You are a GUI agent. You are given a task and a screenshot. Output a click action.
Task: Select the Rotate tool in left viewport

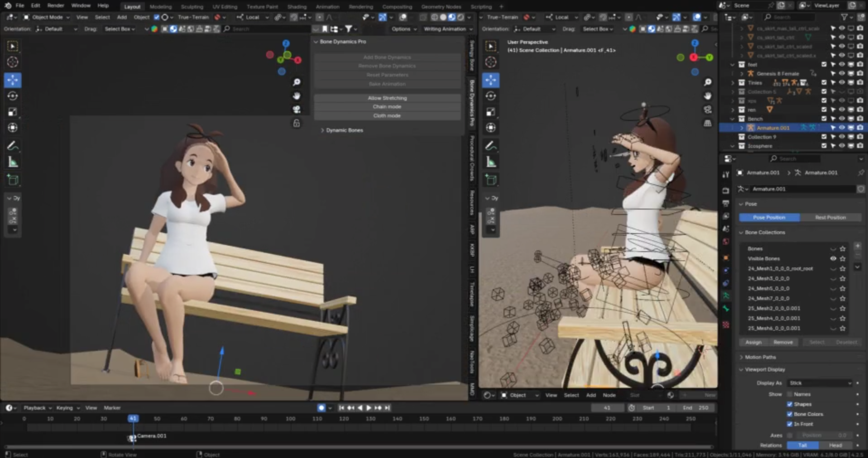pyautogui.click(x=13, y=96)
